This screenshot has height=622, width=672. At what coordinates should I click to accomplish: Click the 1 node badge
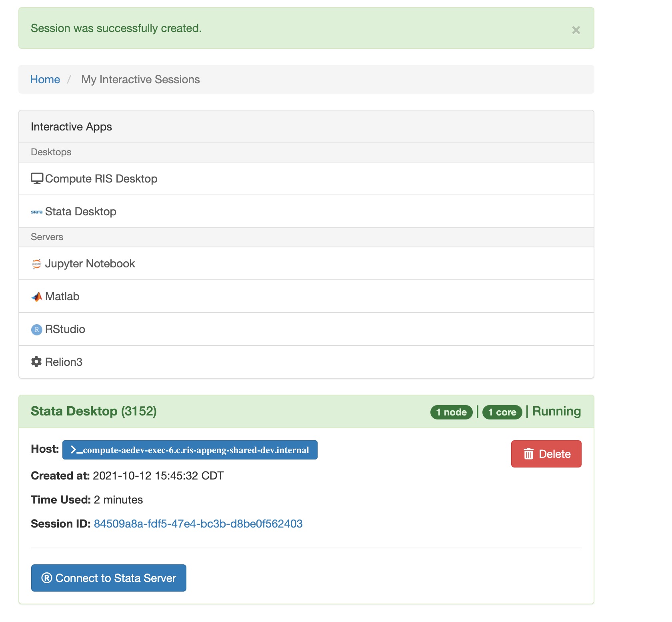[x=451, y=412]
